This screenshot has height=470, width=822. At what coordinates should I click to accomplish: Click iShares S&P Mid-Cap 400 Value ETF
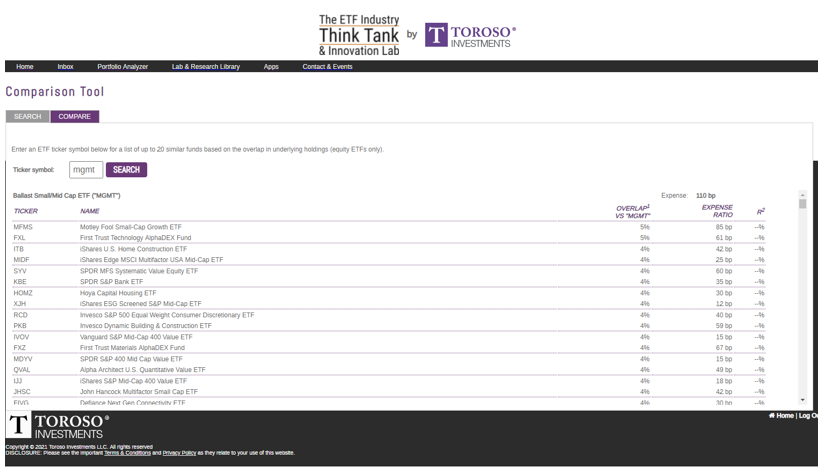coord(133,381)
